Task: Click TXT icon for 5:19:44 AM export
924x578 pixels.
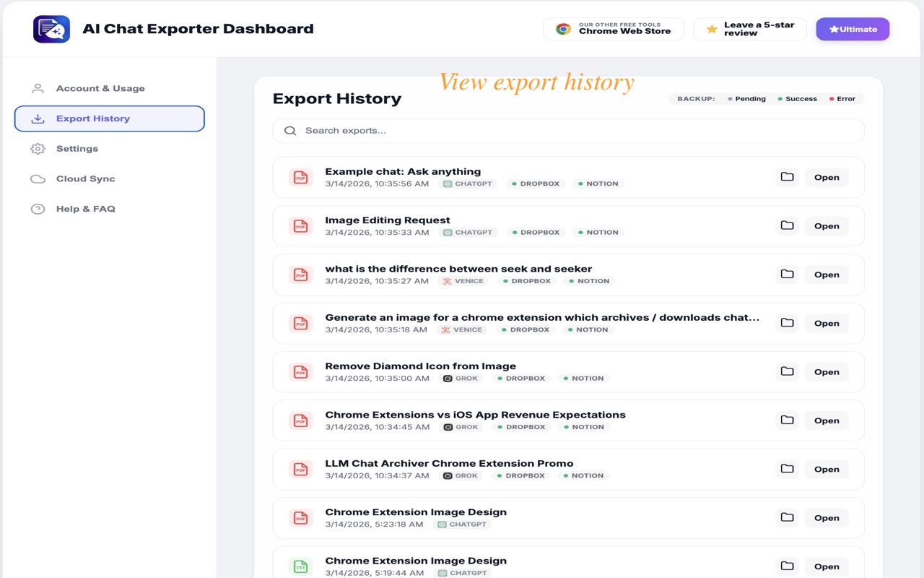Action: [x=300, y=566]
